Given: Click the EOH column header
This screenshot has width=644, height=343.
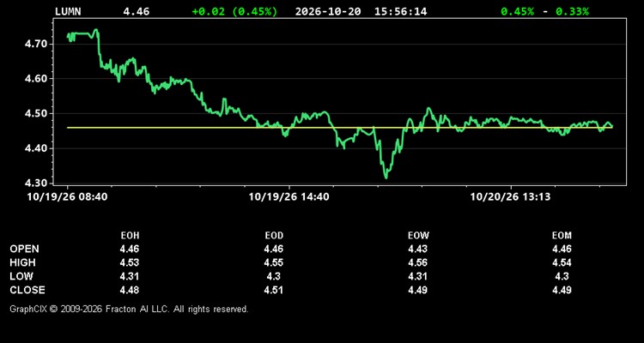Looking at the screenshot, I should [130, 236].
